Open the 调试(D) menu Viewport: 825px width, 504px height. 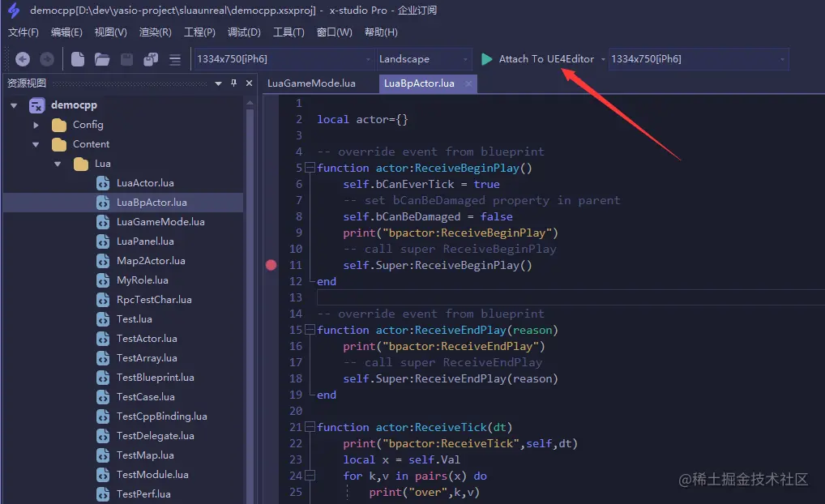[x=244, y=32]
